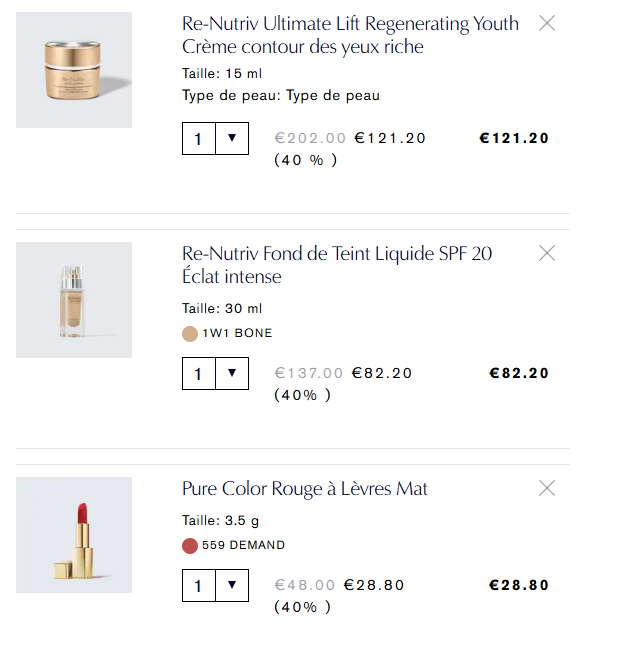Click the 559 DEMAND shade label
Image resolution: width=641 pixels, height=655 pixels.
[x=243, y=545]
